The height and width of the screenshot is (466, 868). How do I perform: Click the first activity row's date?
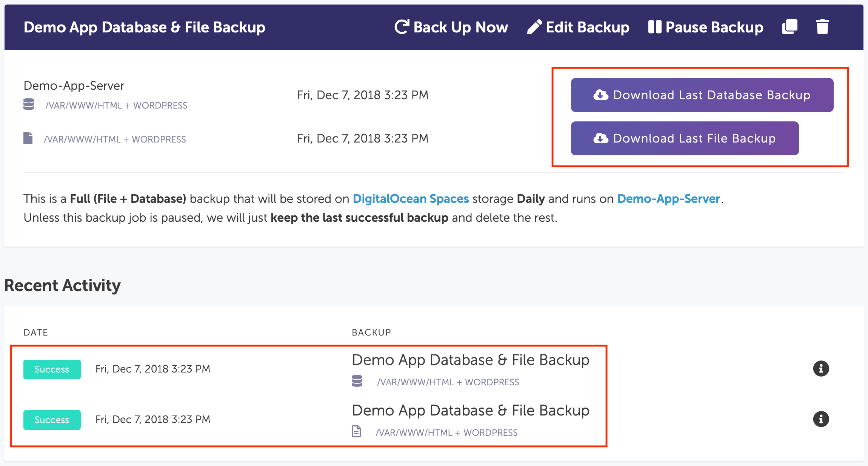pyautogui.click(x=153, y=369)
